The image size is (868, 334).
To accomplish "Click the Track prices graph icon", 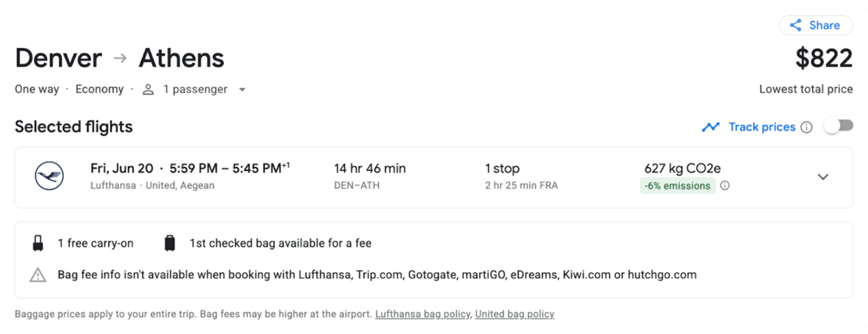I will [x=710, y=127].
